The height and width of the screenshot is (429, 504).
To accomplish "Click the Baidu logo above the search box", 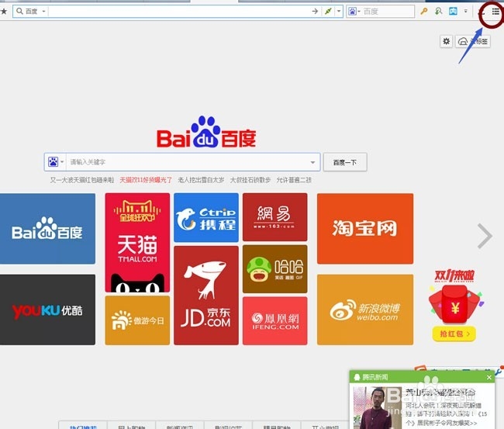I will tap(206, 132).
